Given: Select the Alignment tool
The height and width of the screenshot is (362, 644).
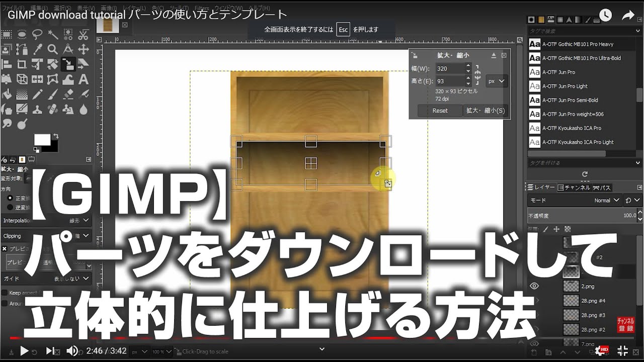Looking at the screenshot, I should [x=7, y=64].
